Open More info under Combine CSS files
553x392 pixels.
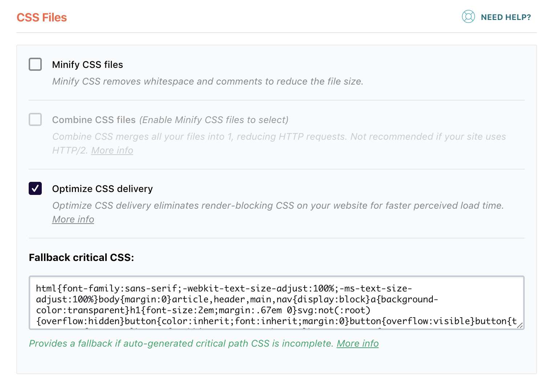coord(112,150)
